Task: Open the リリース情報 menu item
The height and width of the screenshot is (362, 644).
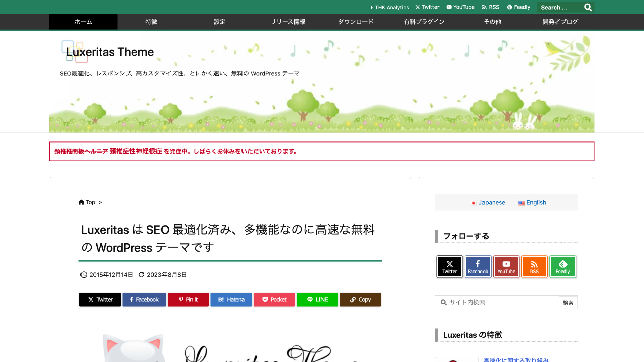Action: tap(288, 22)
